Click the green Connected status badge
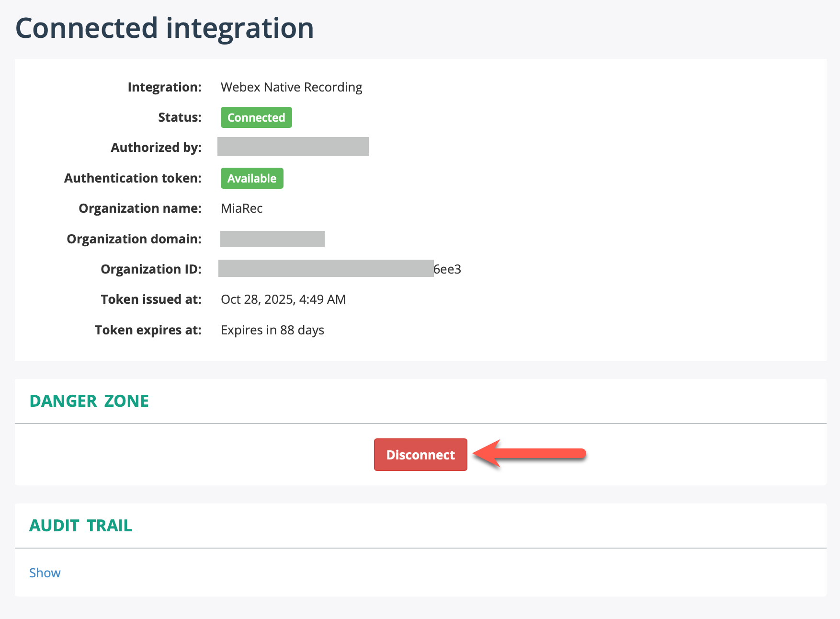The image size is (840, 619). point(256,117)
